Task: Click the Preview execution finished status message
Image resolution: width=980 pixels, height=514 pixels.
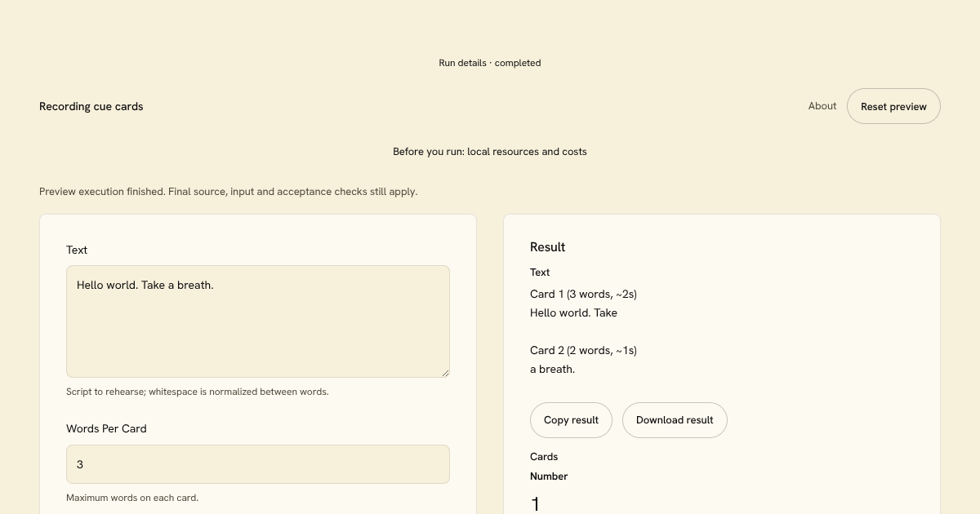Action: 229,192
